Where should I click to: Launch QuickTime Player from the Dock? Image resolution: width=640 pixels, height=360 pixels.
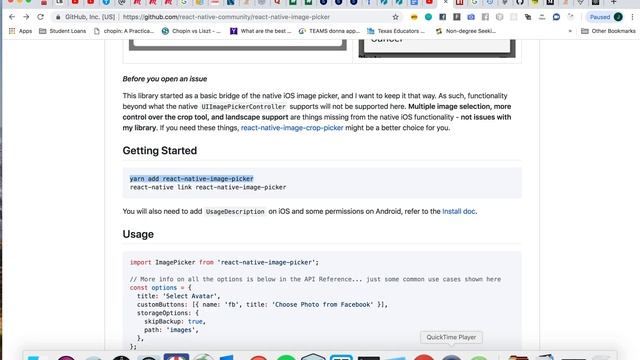click(x=451, y=356)
